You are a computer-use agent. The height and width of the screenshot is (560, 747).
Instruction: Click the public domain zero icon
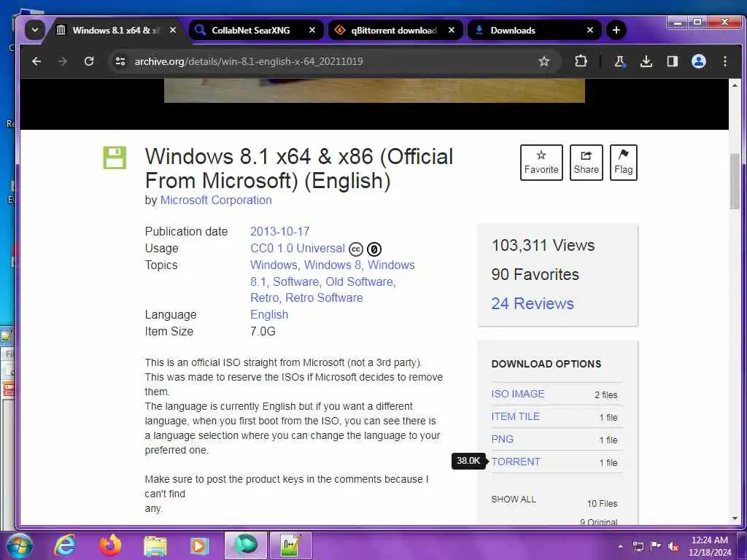point(374,249)
